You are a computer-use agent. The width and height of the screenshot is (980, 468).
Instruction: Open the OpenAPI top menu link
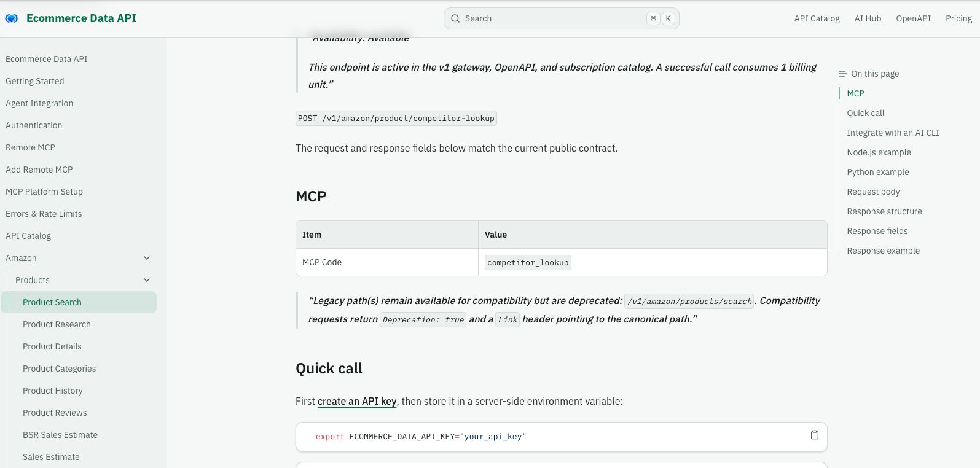(x=913, y=18)
